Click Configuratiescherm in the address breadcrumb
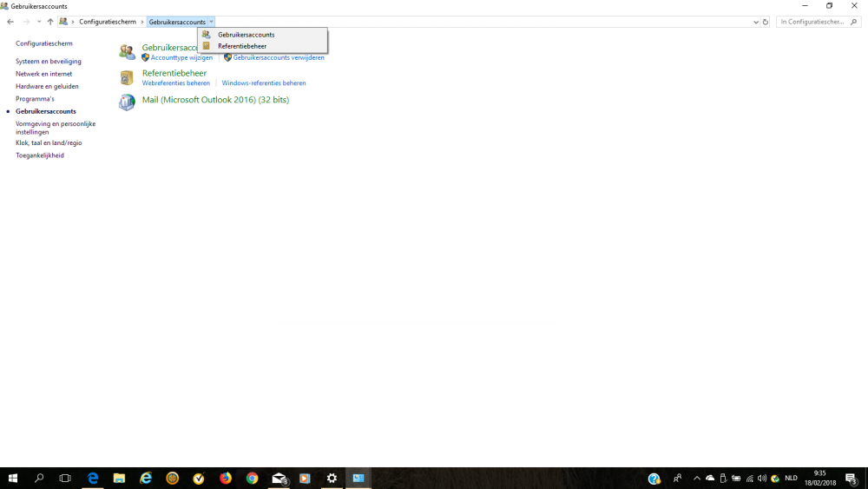The image size is (868, 489). tap(108, 22)
